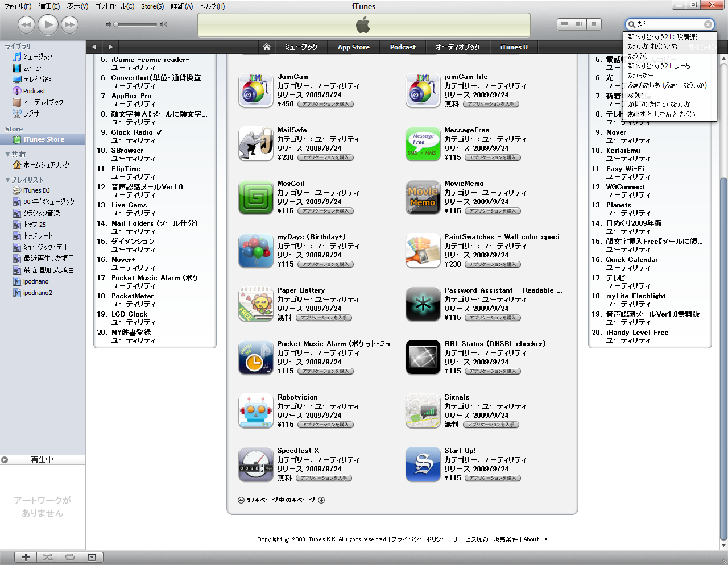Switch to grid view mode
728x565 pixels.
tap(579, 24)
